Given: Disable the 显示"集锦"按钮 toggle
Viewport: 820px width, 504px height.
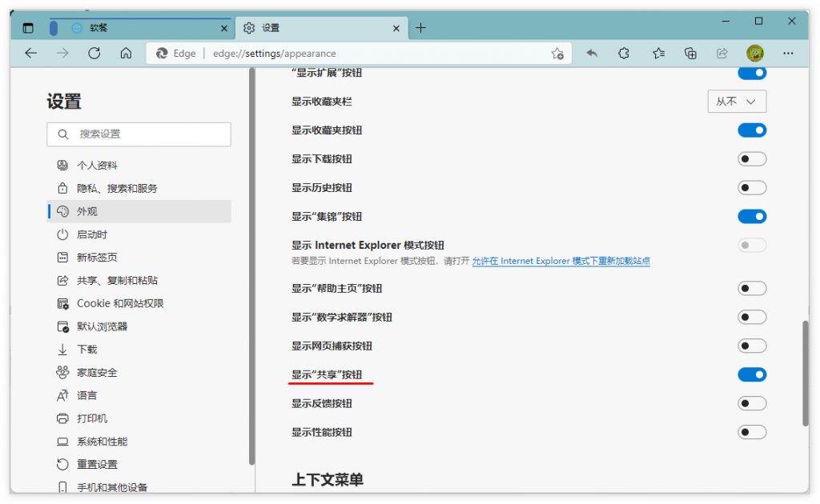Looking at the screenshot, I should (751, 216).
